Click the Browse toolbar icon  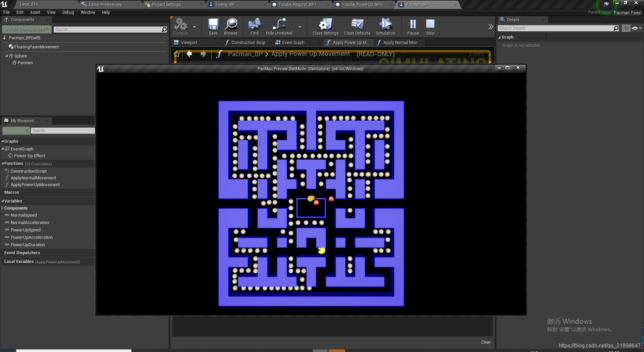[x=231, y=27]
